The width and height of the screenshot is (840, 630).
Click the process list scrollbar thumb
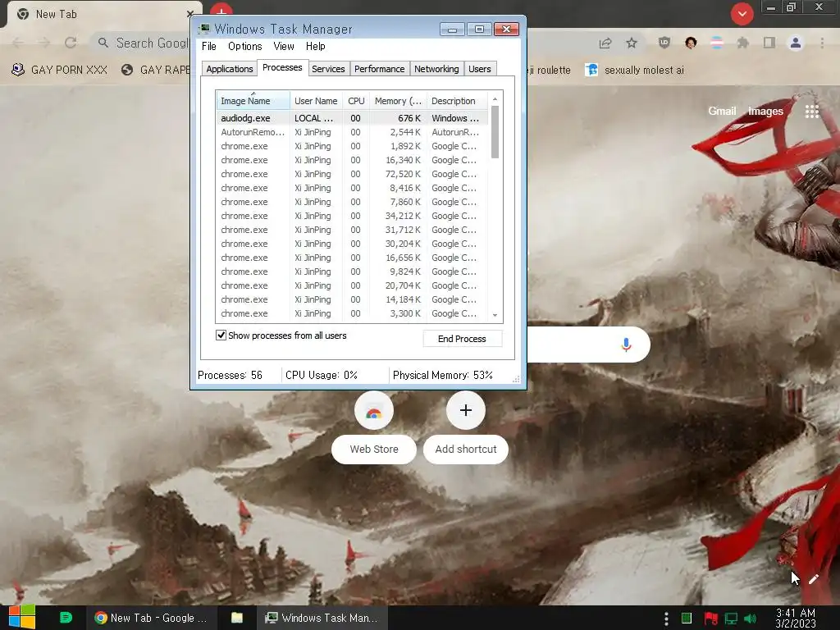(x=495, y=132)
